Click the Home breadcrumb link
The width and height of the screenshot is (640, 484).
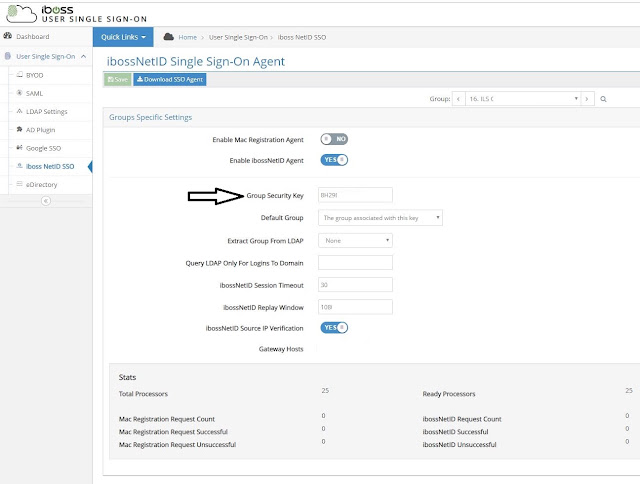[187, 37]
